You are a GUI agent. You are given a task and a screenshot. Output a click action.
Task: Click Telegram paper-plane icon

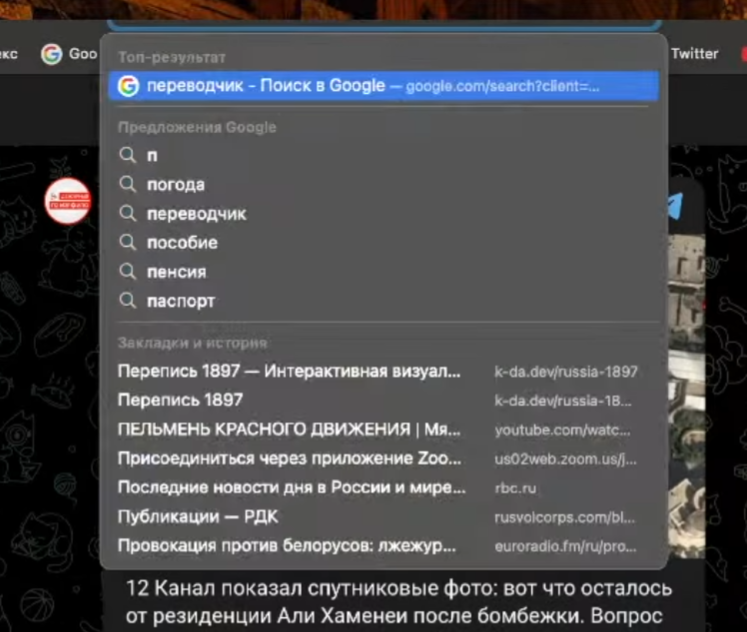point(676,206)
